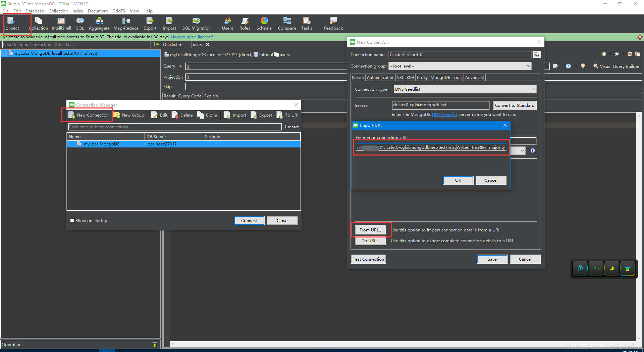Open the Connection Type dropdown
This screenshot has height=352, width=644.
(x=465, y=89)
